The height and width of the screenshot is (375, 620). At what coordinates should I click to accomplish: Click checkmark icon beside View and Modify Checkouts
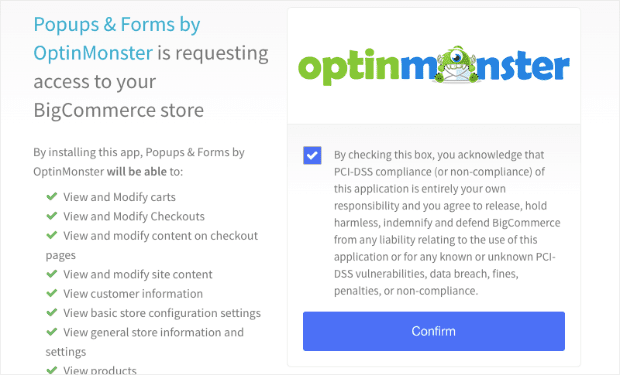52,216
